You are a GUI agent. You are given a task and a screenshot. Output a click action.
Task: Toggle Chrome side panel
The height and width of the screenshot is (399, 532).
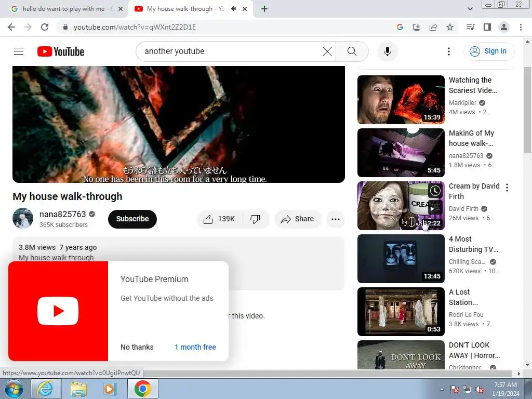coord(487,27)
